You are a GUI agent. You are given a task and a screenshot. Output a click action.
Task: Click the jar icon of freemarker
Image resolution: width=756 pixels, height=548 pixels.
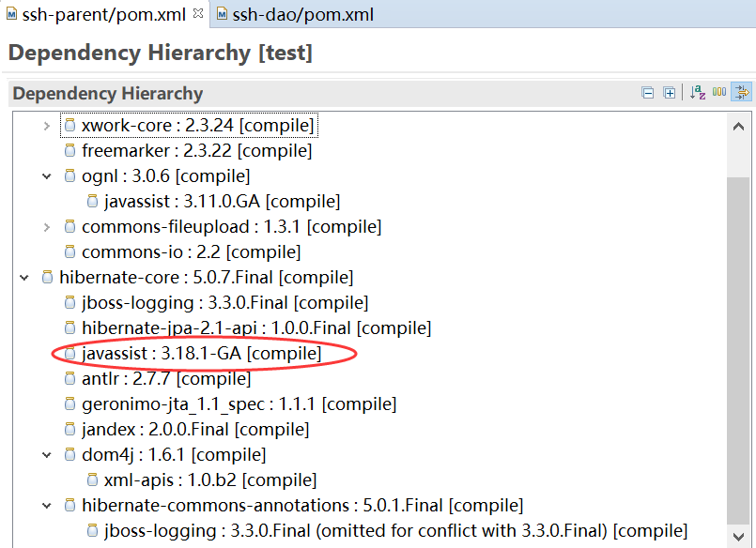tap(69, 151)
